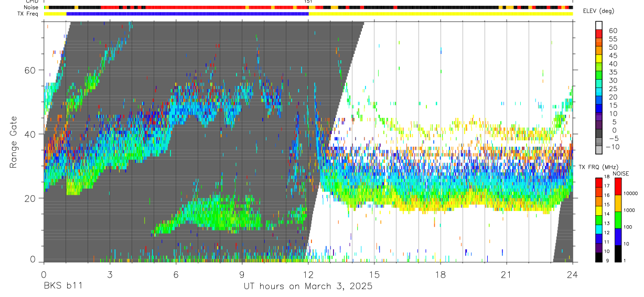
Task: Click the 'Range Gate' y-axis title
Action: pos(14,143)
